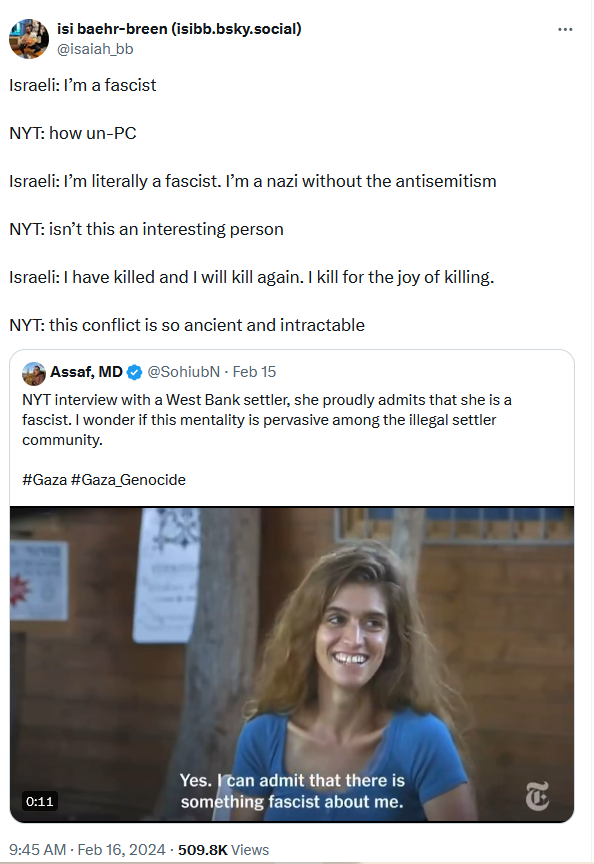Click the tweet line 'NYT: how un-PC'

(73, 133)
